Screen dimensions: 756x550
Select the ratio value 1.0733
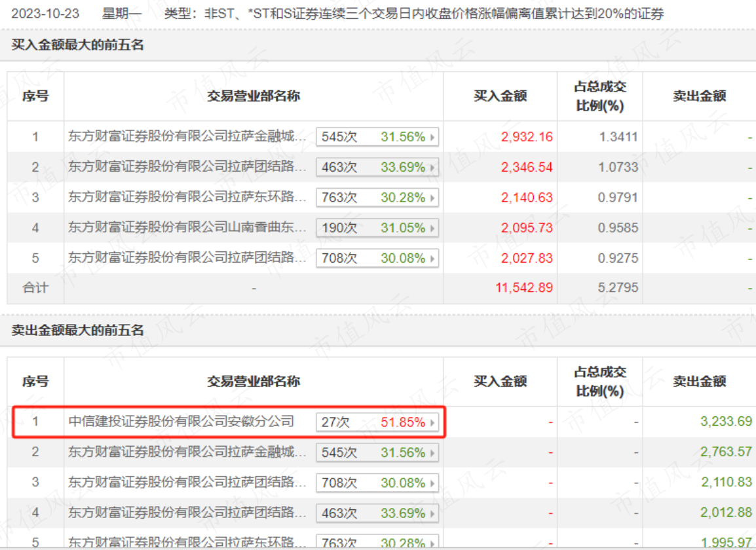pyautogui.click(x=618, y=167)
